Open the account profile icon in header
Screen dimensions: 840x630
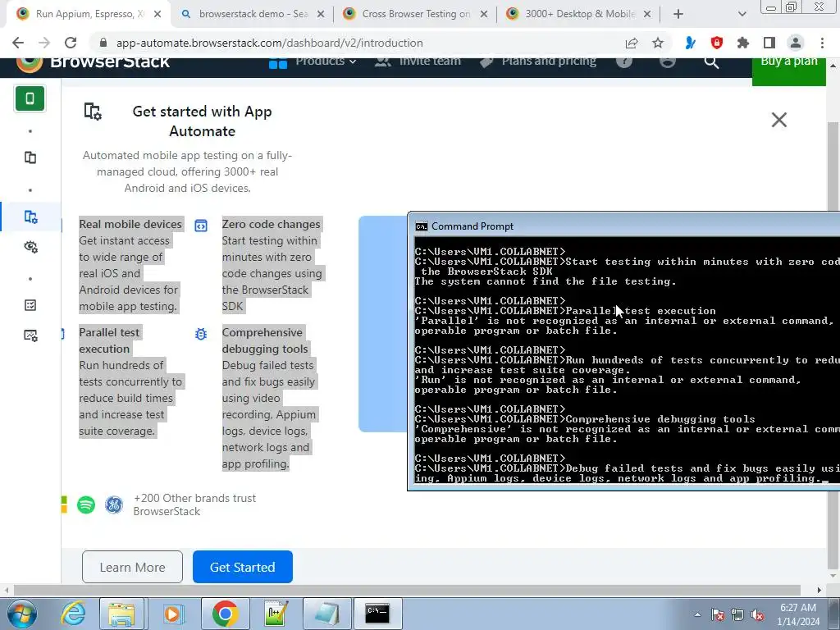[x=668, y=62]
